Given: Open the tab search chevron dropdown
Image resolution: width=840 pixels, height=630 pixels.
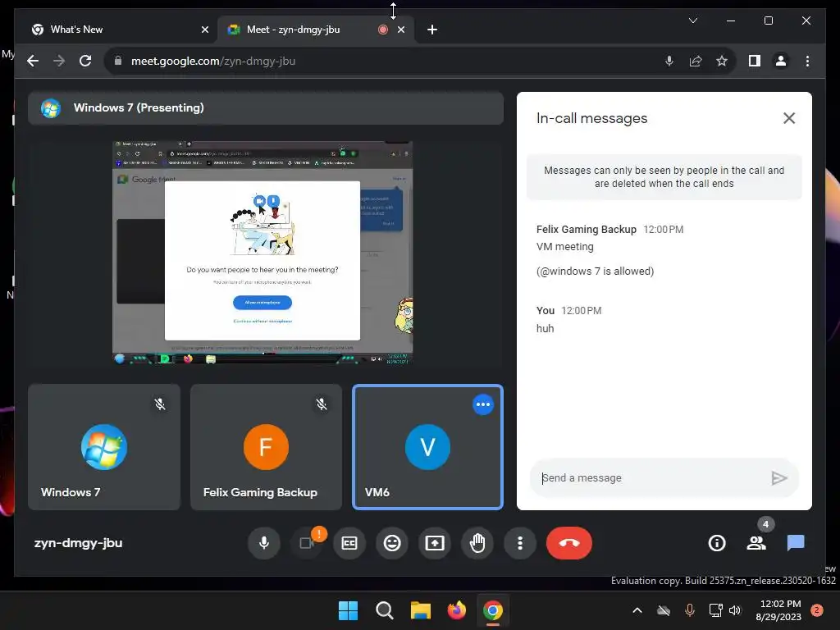Looking at the screenshot, I should point(692,21).
